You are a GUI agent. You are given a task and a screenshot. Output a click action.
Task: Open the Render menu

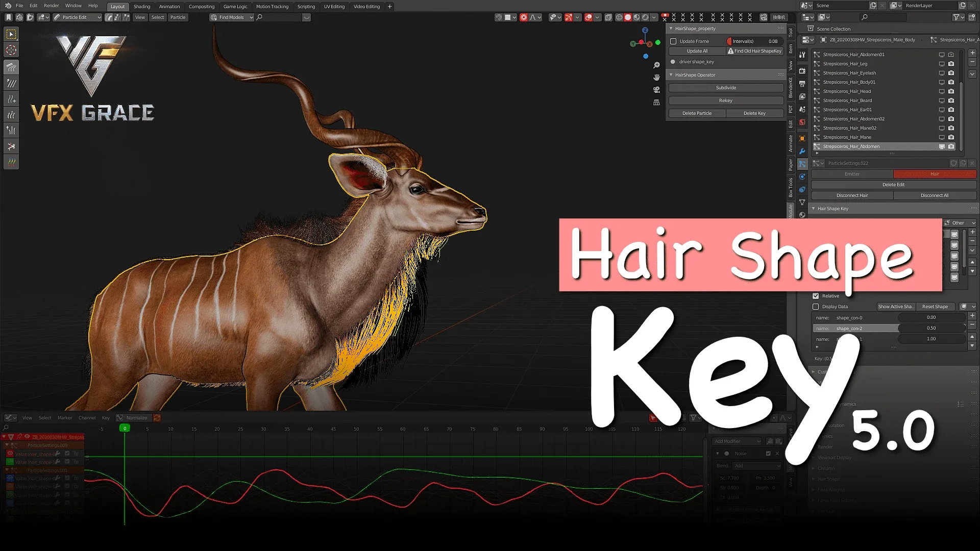(51, 6)
